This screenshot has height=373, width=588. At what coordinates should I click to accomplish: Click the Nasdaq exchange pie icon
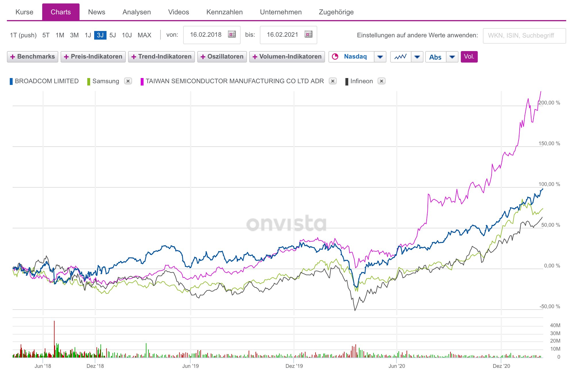coord(335,57)
